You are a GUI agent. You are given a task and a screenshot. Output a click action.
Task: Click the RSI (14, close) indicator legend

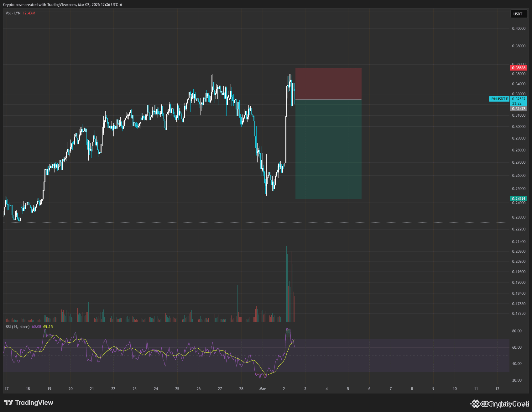tap(18, 327)
